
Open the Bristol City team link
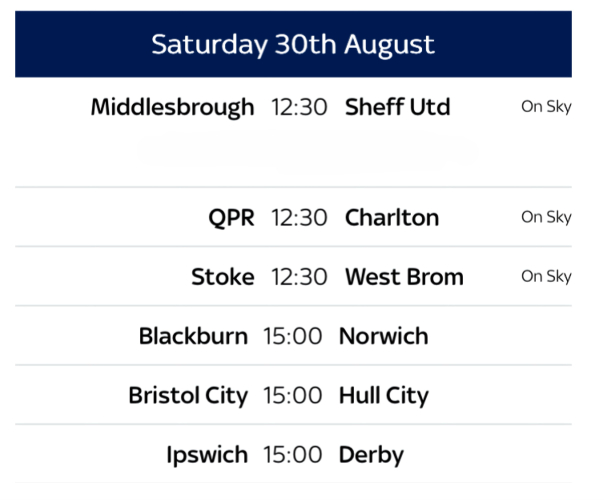(188, 395)
